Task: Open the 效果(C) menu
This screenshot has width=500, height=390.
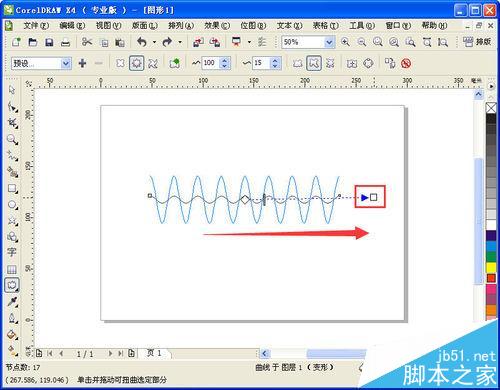Action: point(217,25)
